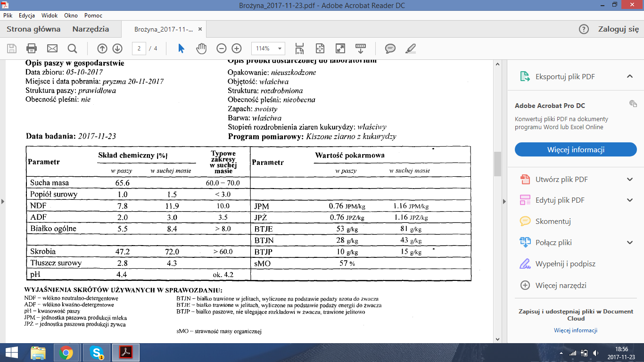Go to the previous page arrow

coord(102,49)
